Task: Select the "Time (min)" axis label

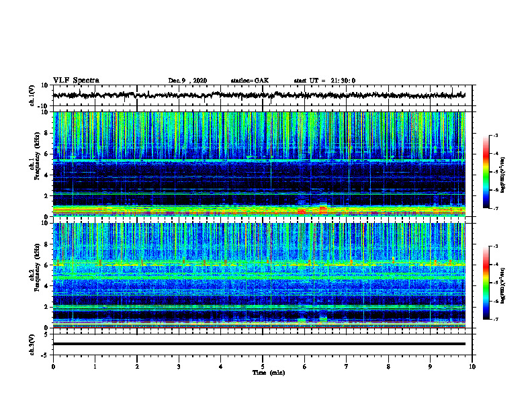Action: 269,373
